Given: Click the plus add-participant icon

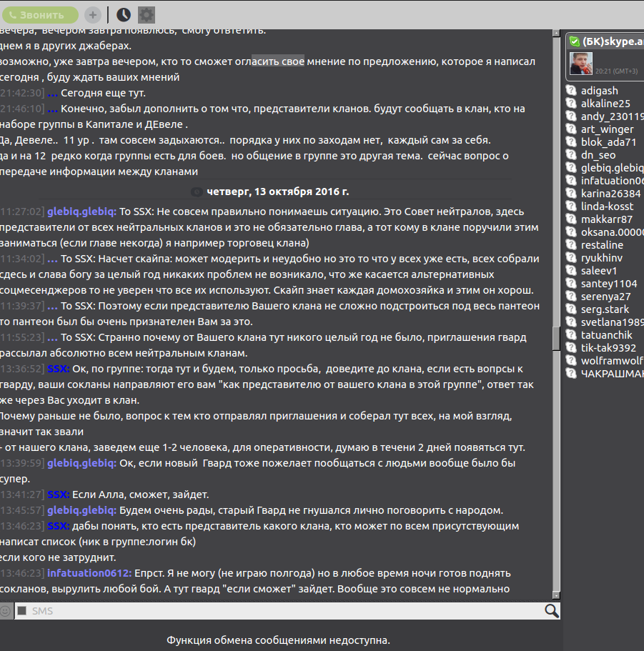Looking at the screenshot, I should click(x=93, y=15).
